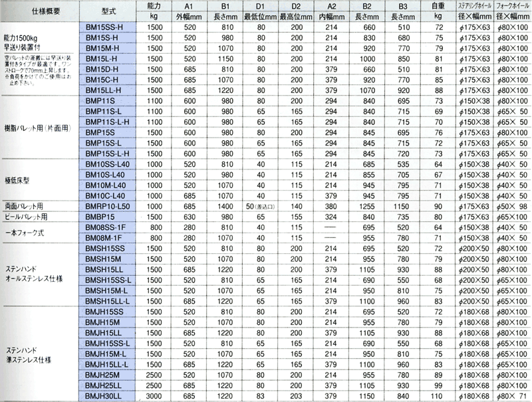
Task: Click the 準ステンレス仕様 category label
Action: click(29, 360)
